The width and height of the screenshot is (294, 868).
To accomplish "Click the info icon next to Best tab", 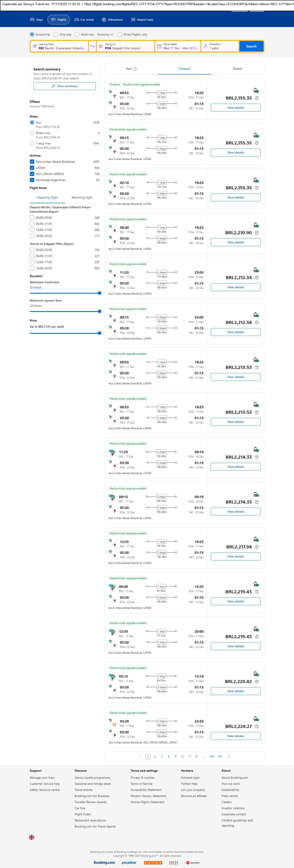I will [x=135, y=69].
